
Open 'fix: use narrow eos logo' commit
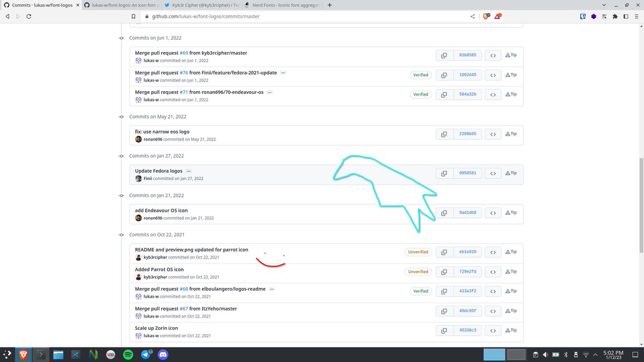[162, 131]
